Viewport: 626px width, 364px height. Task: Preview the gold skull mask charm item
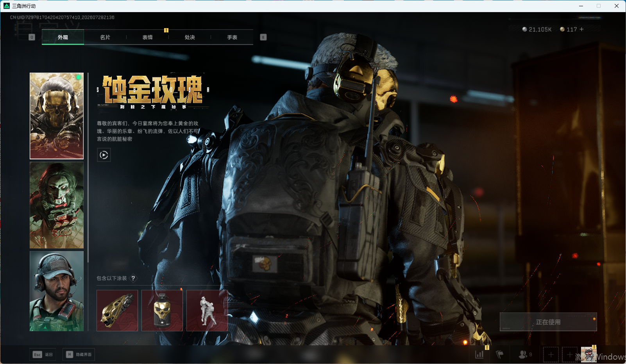click(x=162, y=310)
